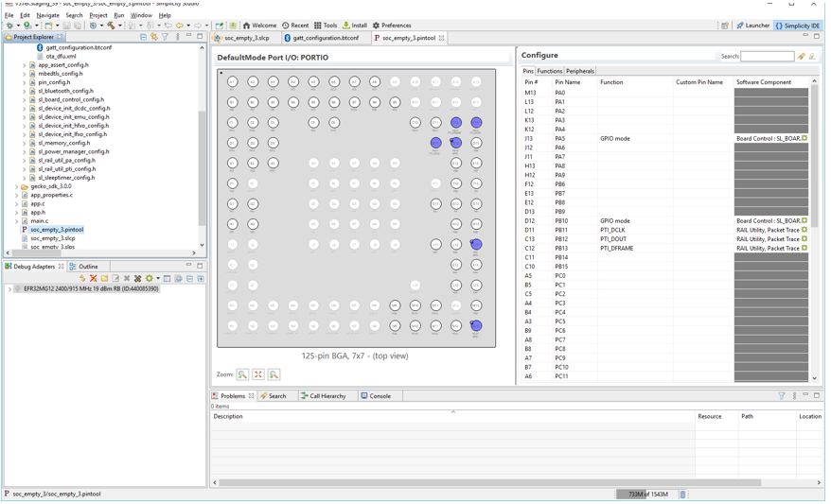Switch to the Launcher perspective
831x504 pixels.
point(752,26)
